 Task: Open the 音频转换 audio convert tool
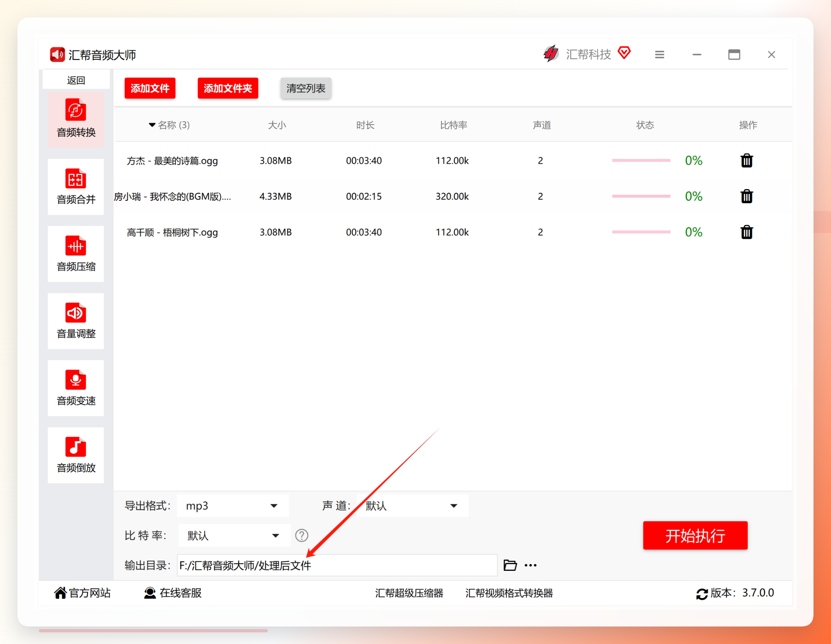click(x=76, y=119)
